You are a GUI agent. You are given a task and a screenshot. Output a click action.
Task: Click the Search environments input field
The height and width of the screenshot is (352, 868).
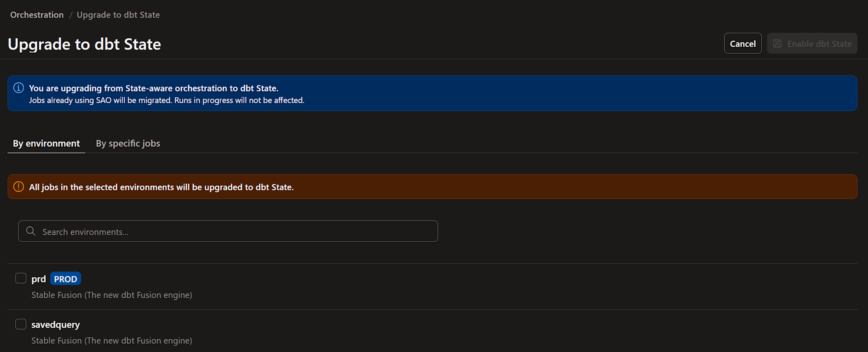coord(228,231)
